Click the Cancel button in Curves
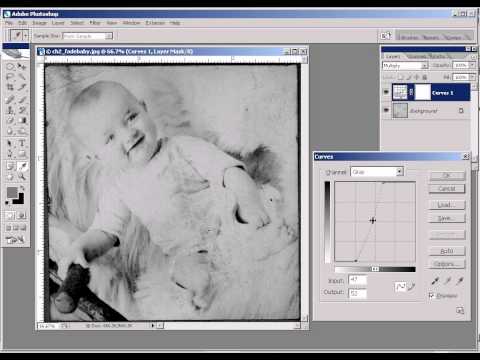Image resolution: width=480 pixels, height=360 pixels. coord(447,189)
